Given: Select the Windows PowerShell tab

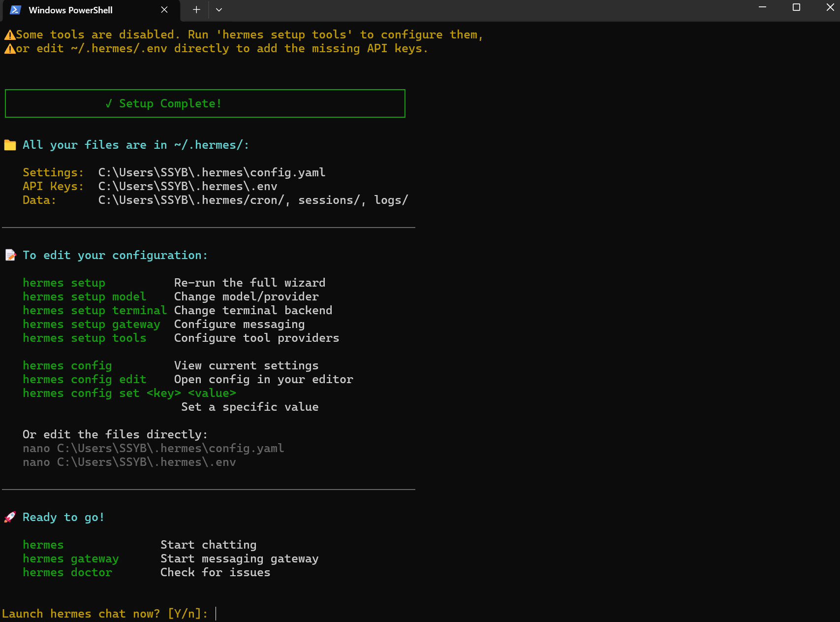Looking at the screenshot, I should [x=92, y=11].
